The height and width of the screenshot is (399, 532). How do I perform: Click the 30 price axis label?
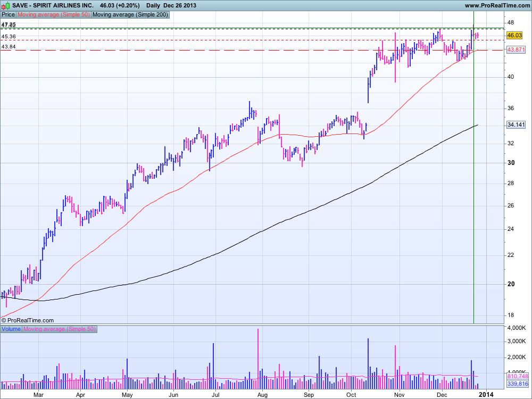point(511,162)
